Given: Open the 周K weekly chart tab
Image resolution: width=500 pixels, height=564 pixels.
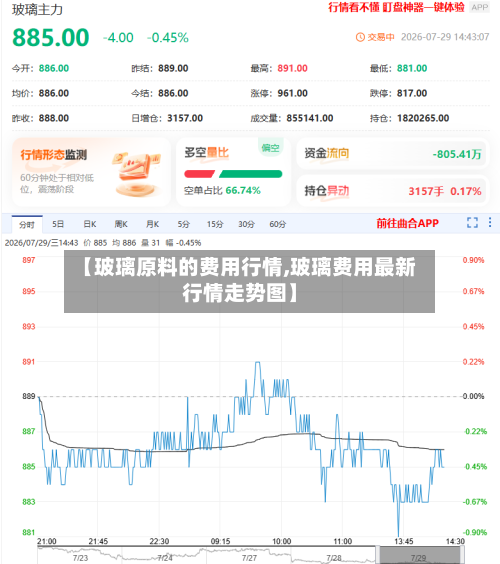Looking at the screenshot, I should point(121,224).
